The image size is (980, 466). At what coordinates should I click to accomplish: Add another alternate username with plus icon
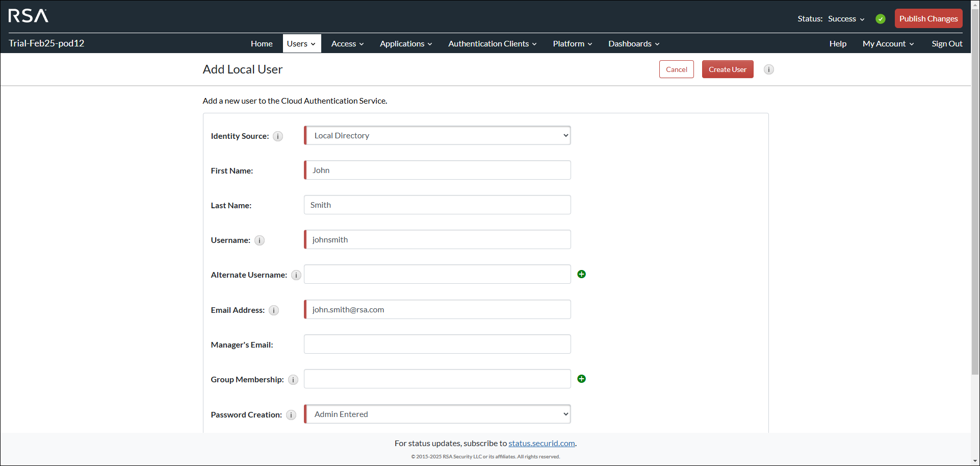click(581, 275)
